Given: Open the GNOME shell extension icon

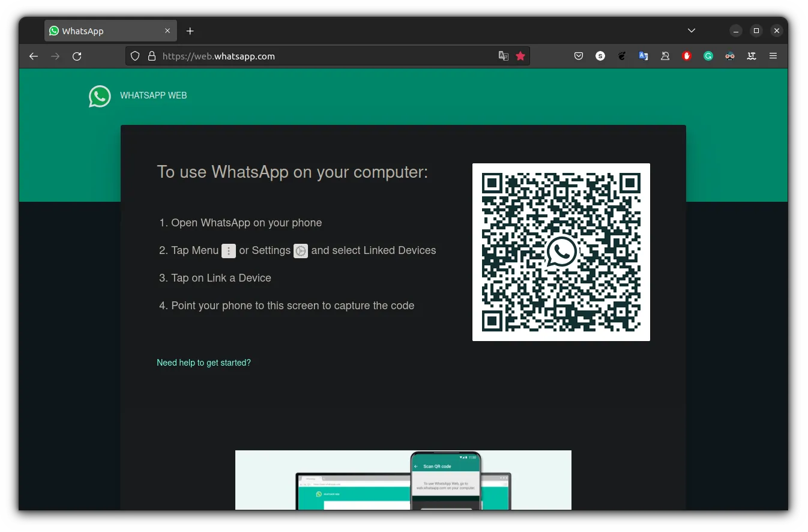Looking at the screenshot, I should 622,56.
